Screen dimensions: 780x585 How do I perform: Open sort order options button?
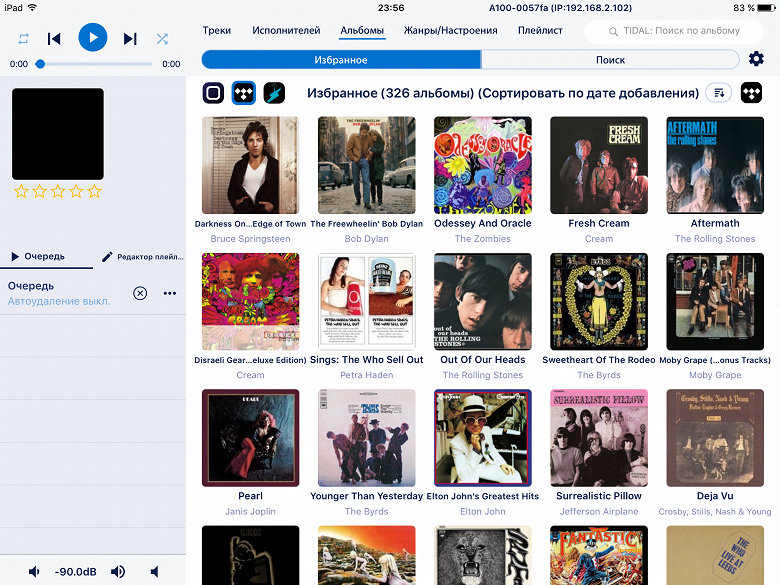719,93
